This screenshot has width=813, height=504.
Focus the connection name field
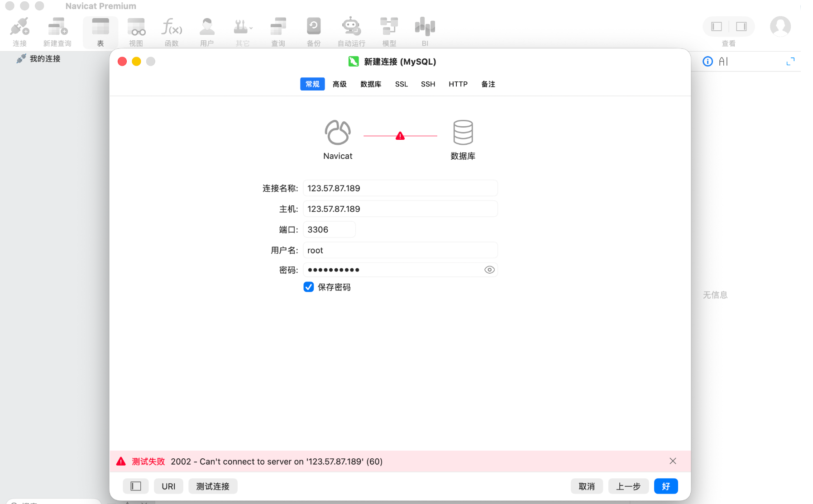pos(400,188)
